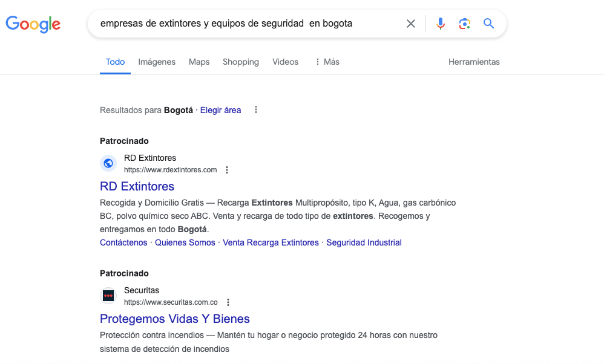Start voice search with the microphone icon

tap(440, 24)
